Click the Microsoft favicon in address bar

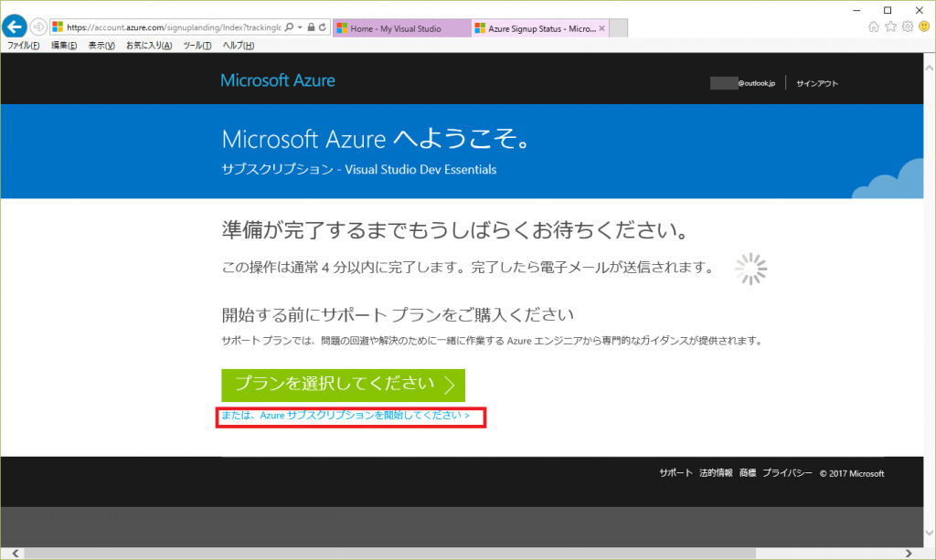point(58,26)
